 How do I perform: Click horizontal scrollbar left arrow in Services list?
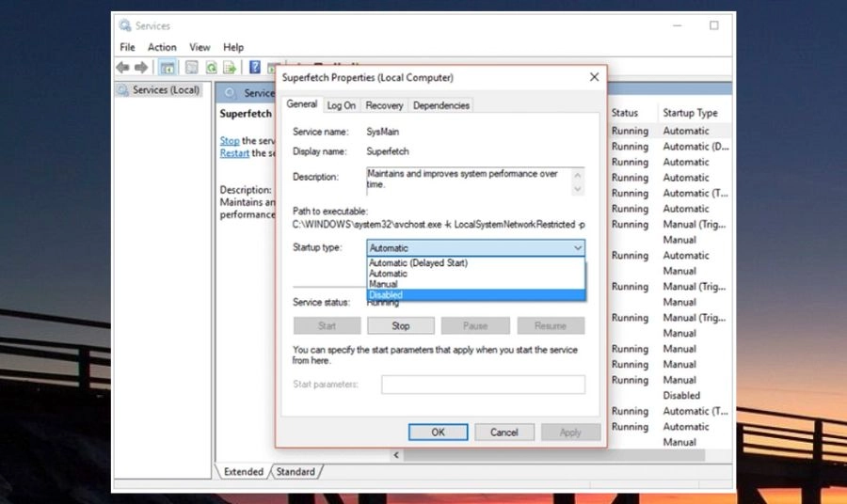396,455
